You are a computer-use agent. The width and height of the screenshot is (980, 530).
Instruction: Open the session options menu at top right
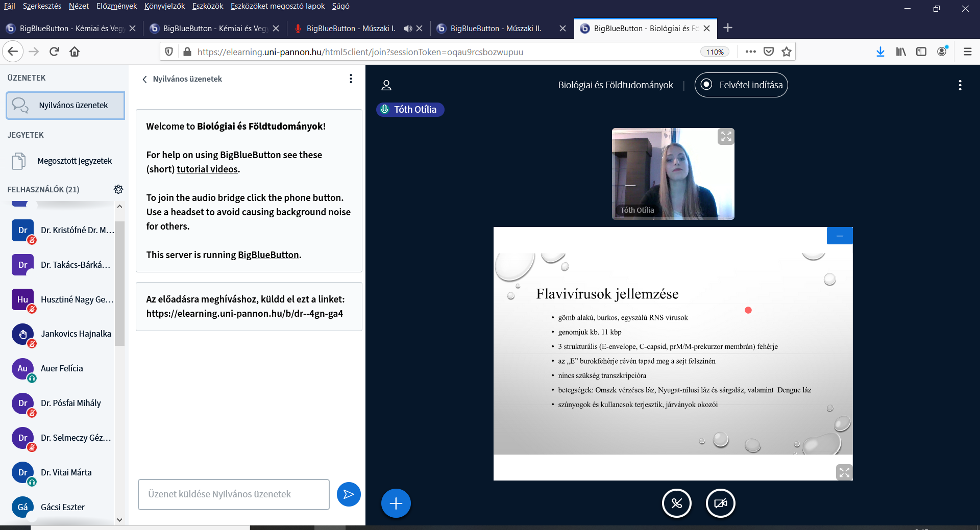point(960,85)
